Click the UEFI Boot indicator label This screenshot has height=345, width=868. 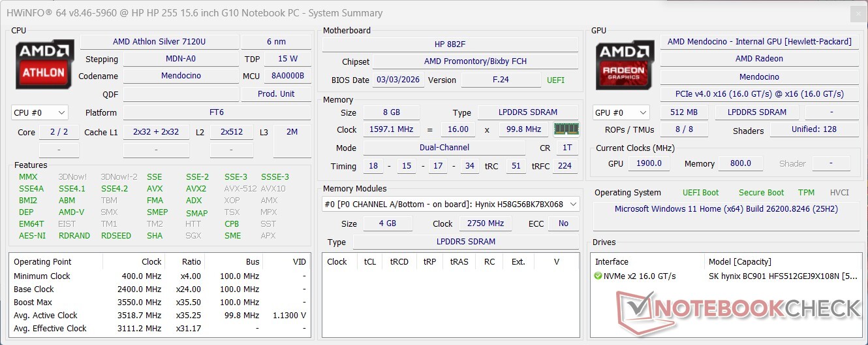tap(700, 193)
